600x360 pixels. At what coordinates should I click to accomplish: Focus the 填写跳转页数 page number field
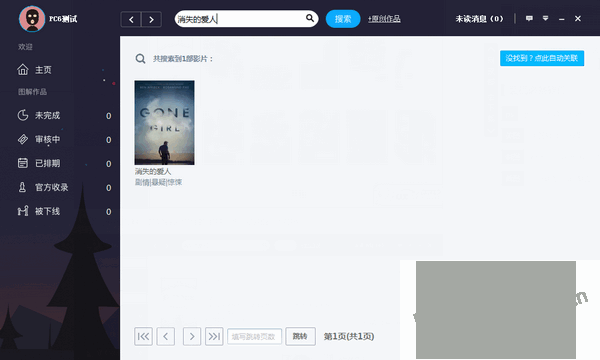point(254,336)
